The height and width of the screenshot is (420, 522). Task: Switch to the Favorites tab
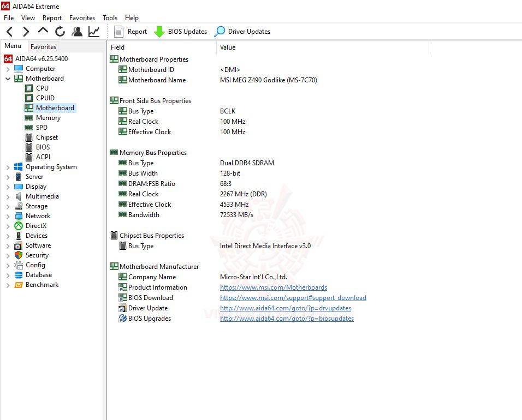(x=43, y=46)
